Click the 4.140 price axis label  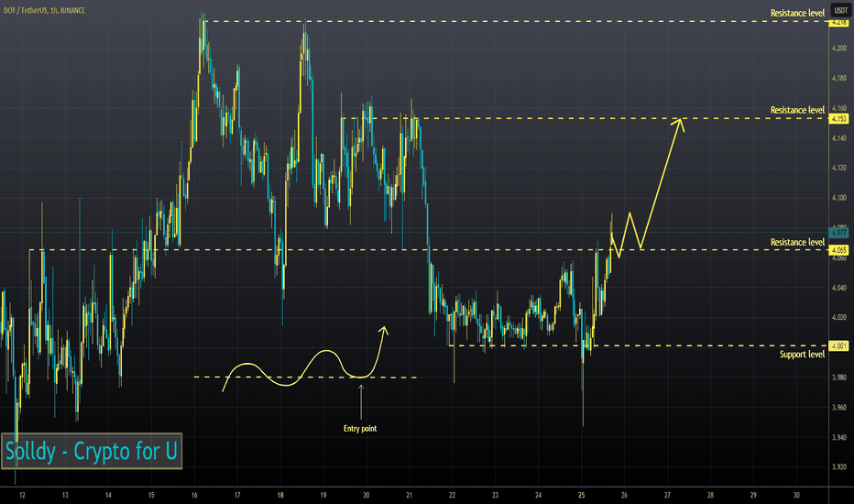[838, 138]
